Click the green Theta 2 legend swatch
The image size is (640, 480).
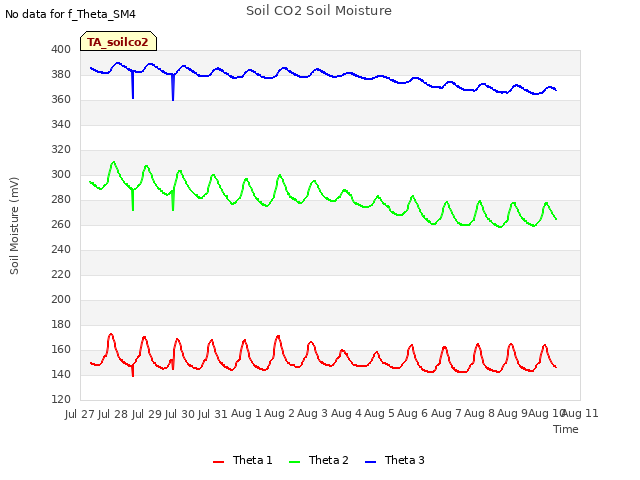coord(295,462)
